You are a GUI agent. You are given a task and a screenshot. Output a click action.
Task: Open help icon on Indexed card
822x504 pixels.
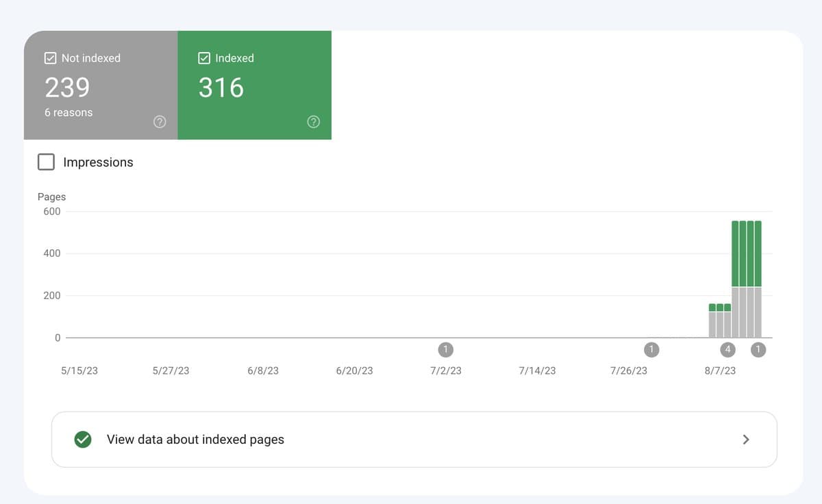pyautogui.click(x=314, y=122)
